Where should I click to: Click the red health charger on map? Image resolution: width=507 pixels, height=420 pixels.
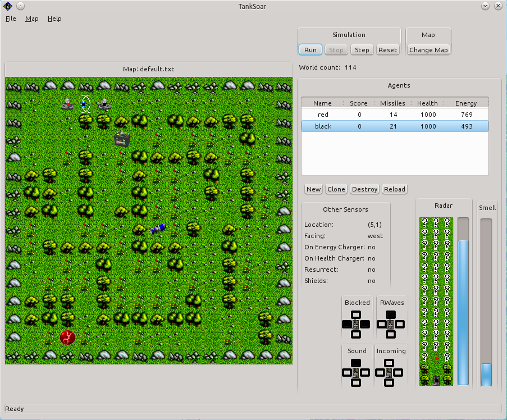67,337
